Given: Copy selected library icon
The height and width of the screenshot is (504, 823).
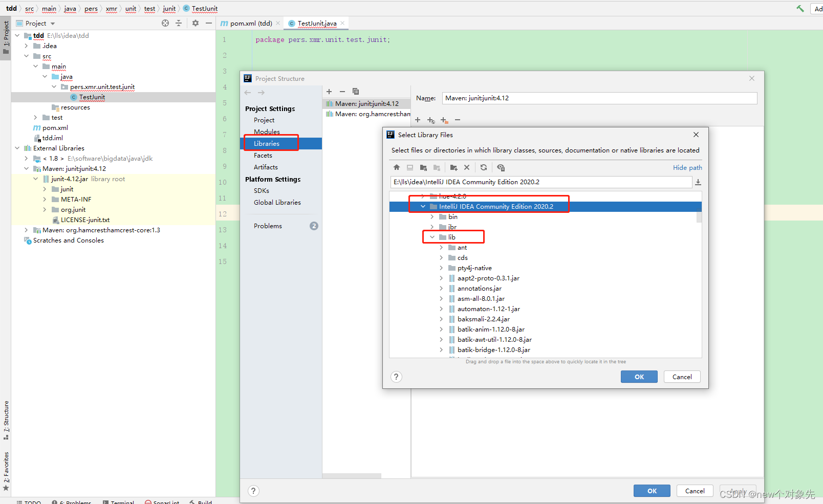Looking at the screenshot, I should (x=356, y=92).
